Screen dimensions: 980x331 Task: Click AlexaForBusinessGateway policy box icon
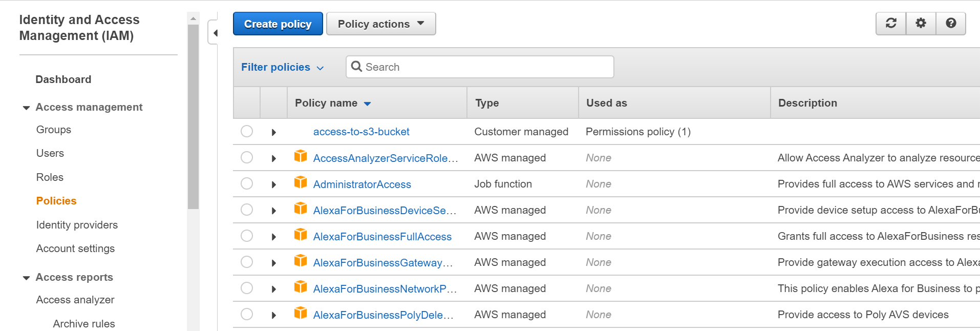click(x=301, y=261)
